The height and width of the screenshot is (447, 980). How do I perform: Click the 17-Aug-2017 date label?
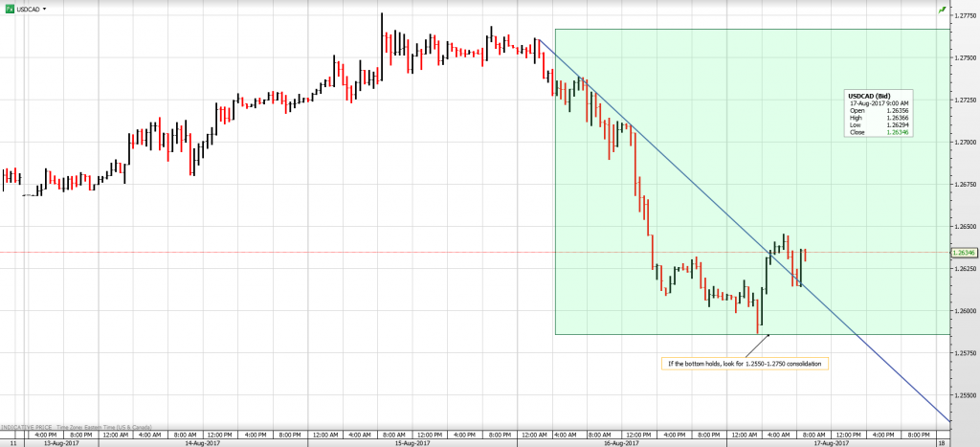coord(829,443)
